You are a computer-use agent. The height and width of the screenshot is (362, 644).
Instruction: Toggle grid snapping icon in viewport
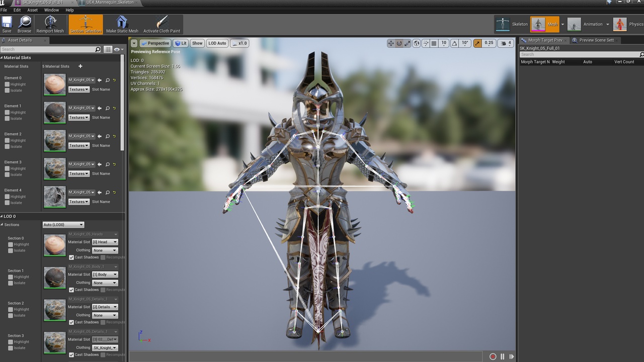pos(434,43)
